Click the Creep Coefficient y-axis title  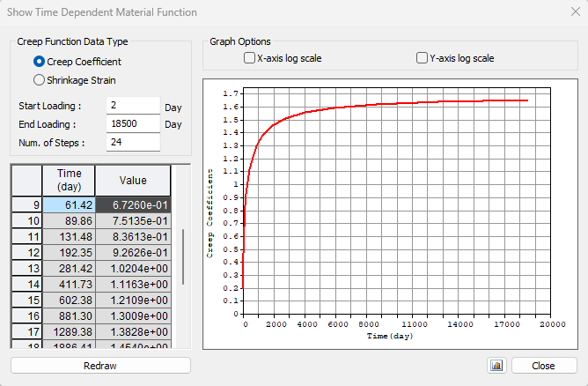pos(210,213)
